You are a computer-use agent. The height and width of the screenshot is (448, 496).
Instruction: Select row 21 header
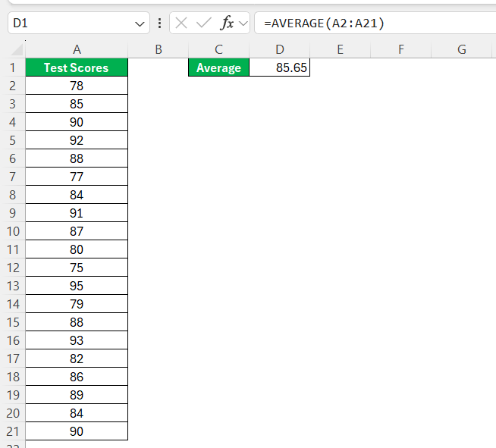tap(13, 431)
